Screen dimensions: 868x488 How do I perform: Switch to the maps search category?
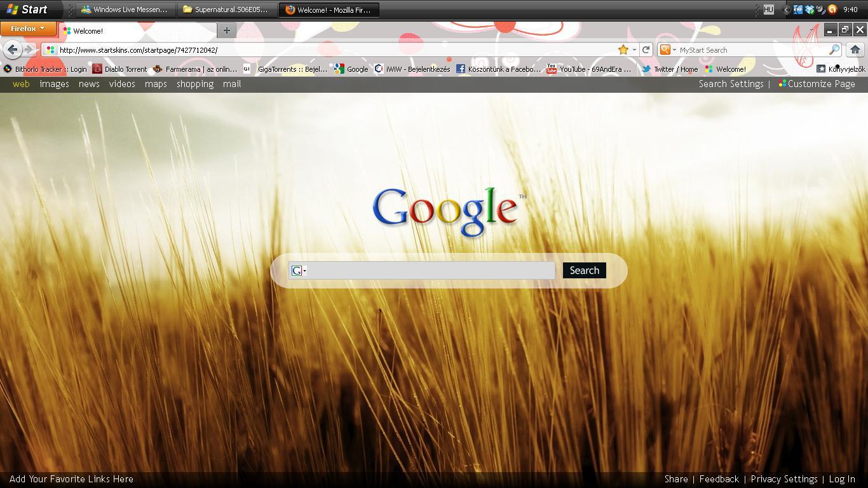click(156, 84)
